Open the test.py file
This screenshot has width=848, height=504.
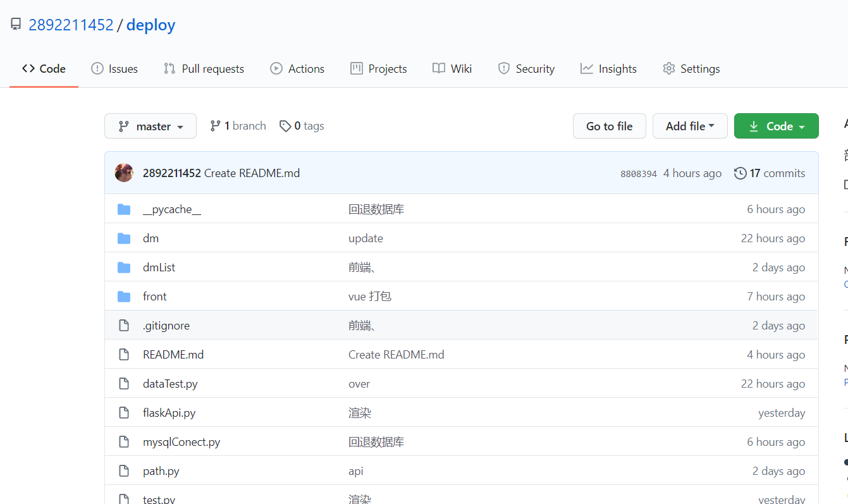(159, 499)
